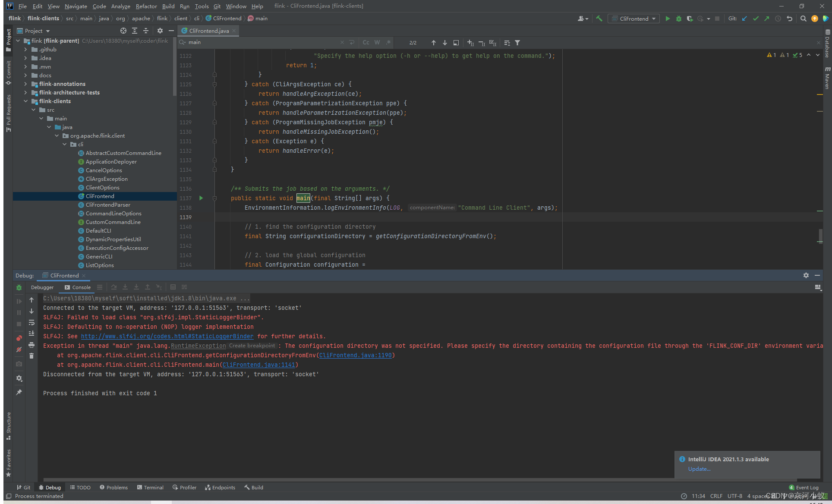Jump to next search occurrence
The image size is (832, 504).
click(x=444, y=43)
